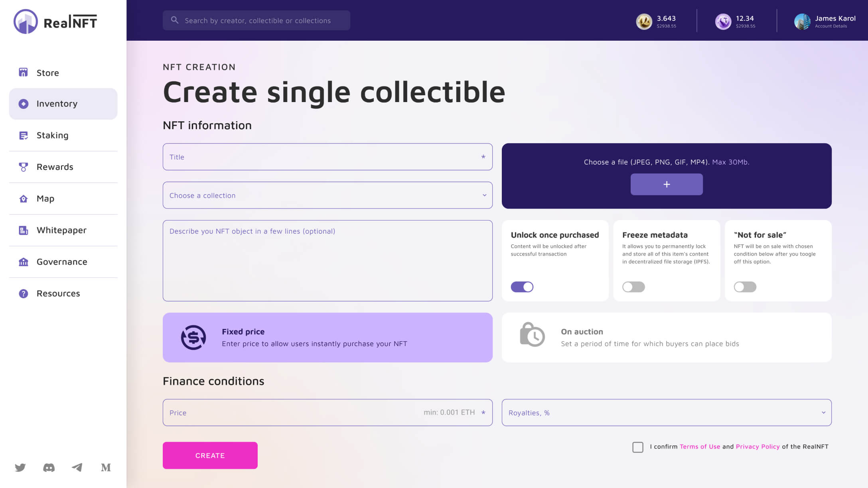
Task: Disable the Unlock once purchased toggle
Action: point(522,287)
